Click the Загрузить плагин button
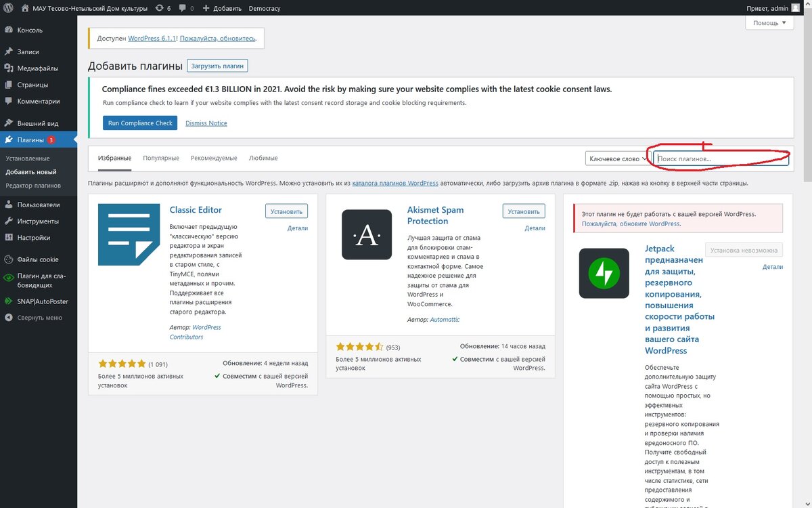 click(218, 66)
